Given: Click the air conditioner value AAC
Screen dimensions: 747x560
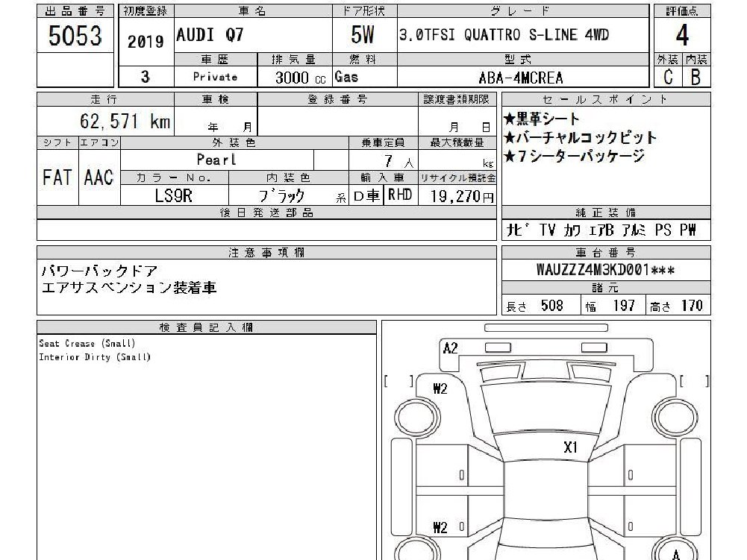Looking at the screenshot, I should (99, 177).
